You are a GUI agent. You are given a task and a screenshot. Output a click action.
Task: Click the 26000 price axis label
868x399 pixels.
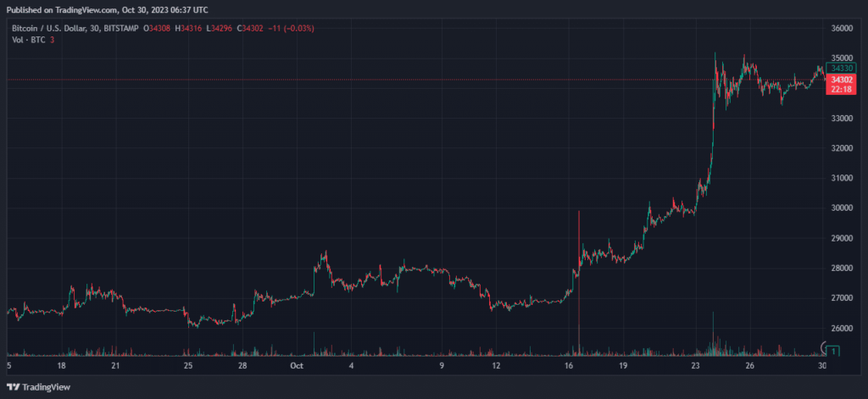[841, 328]
